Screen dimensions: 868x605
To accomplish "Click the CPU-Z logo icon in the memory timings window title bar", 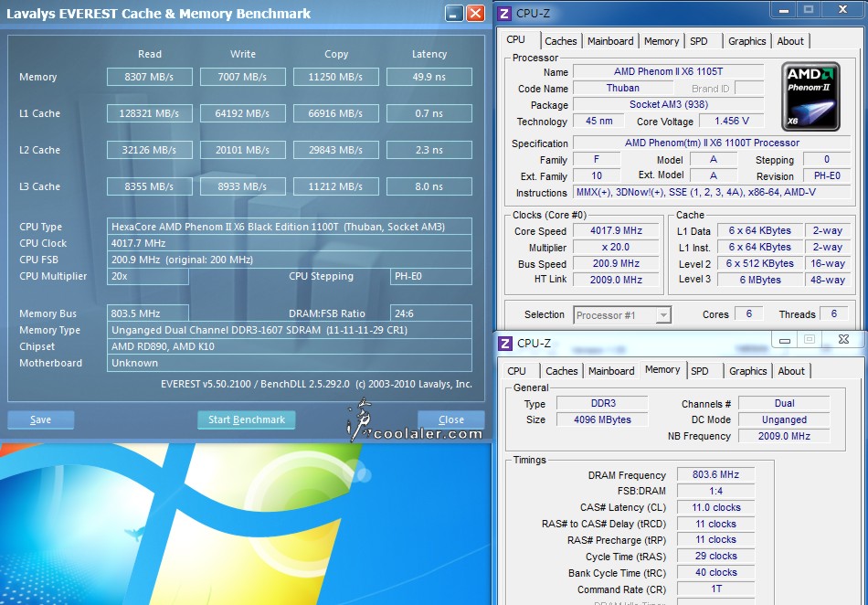I will pyautogui.click(x=505, y=344).
